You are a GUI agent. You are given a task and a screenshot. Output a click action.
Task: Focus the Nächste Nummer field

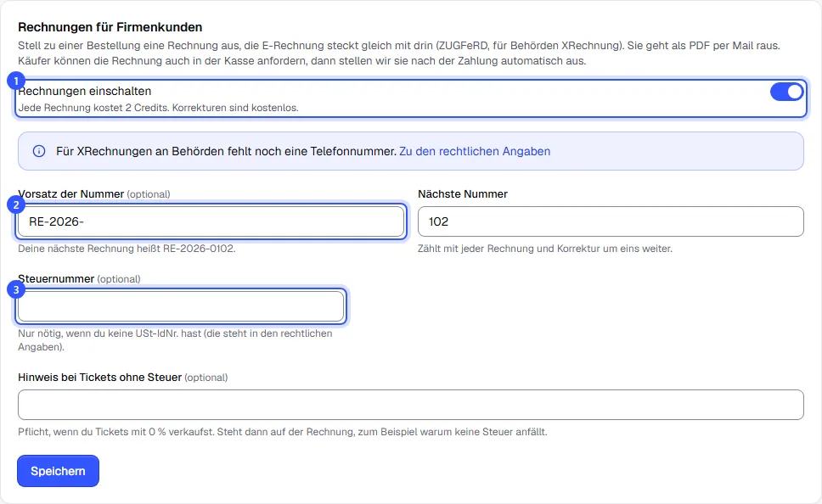611,221
